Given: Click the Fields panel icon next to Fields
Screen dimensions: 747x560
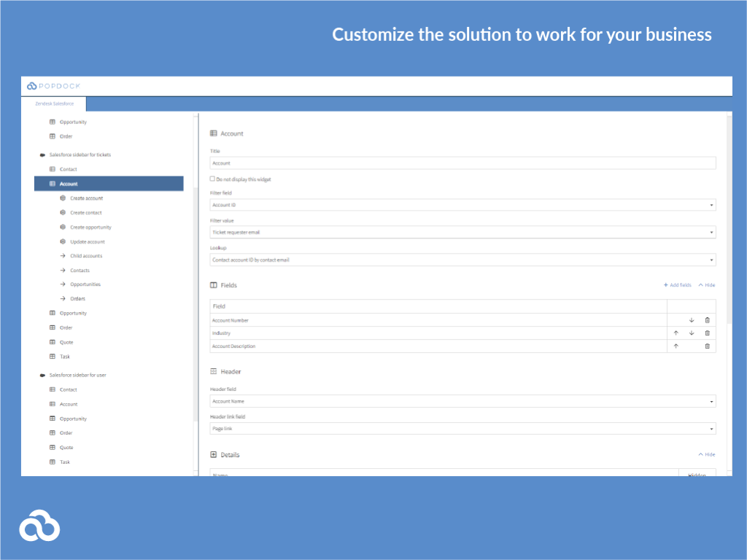Looking at the screenshot, I should tap(212, 285).
